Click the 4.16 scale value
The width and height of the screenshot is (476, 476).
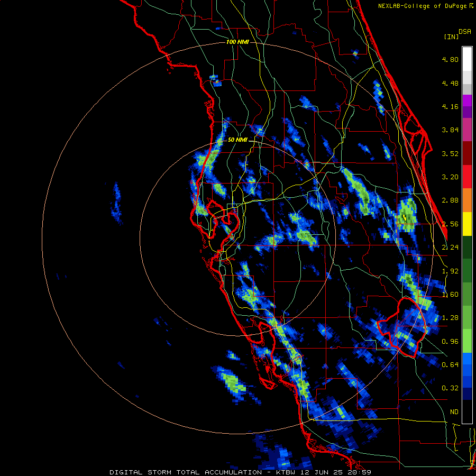(x=450, y=106)
